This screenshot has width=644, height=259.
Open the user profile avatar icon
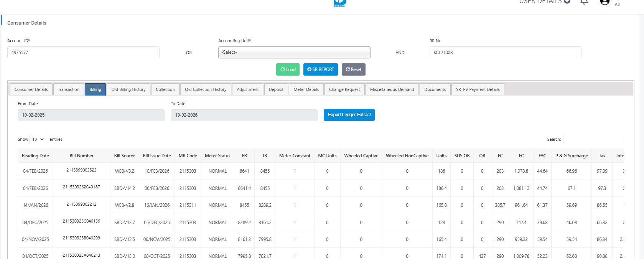click(x=605, y=2)
